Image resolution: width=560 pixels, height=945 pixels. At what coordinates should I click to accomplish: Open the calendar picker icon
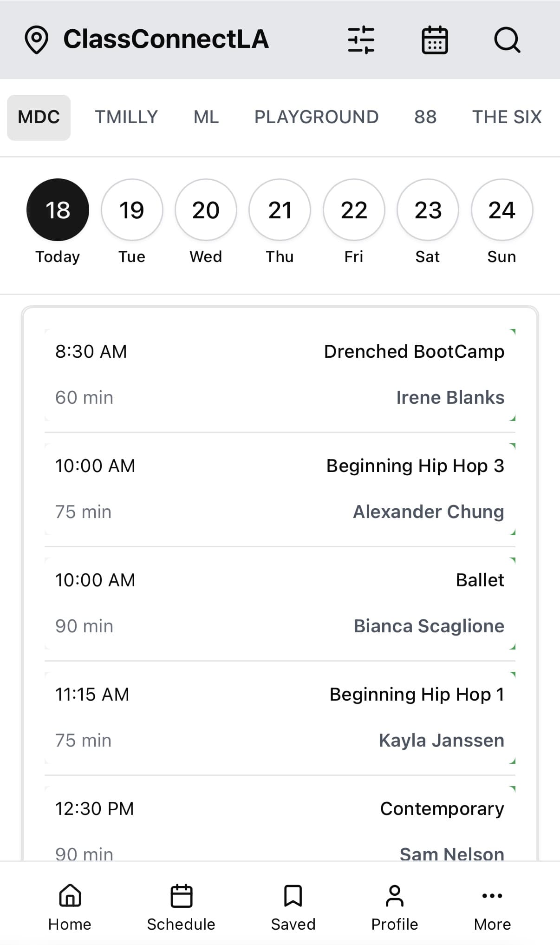[x=434, y=39]
